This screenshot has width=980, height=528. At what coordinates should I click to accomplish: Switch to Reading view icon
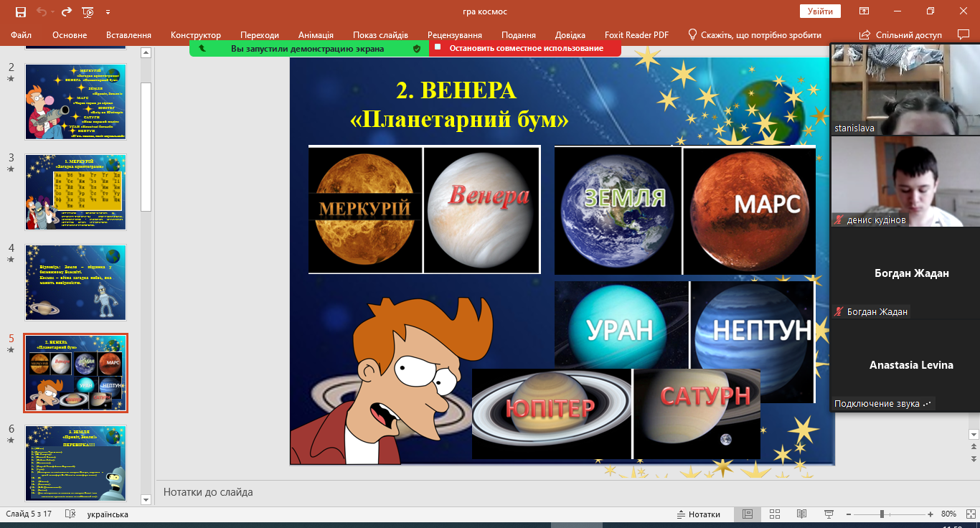tap(802, 514)
